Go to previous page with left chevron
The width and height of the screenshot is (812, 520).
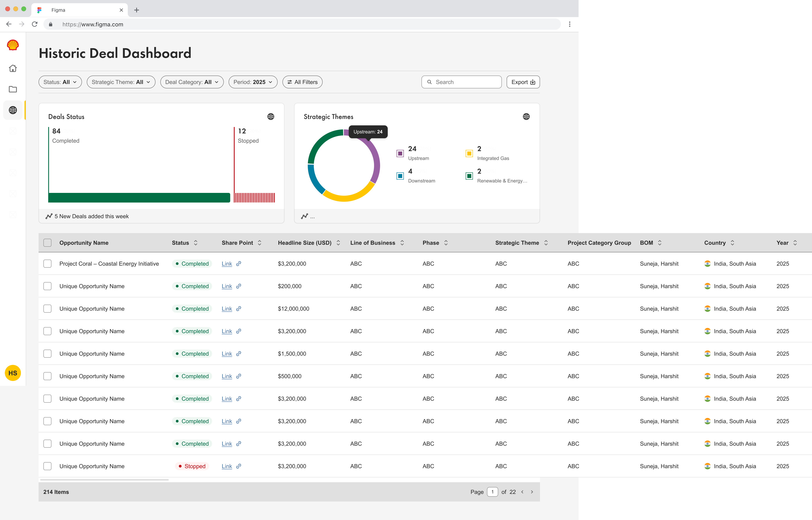pos(522,492)
